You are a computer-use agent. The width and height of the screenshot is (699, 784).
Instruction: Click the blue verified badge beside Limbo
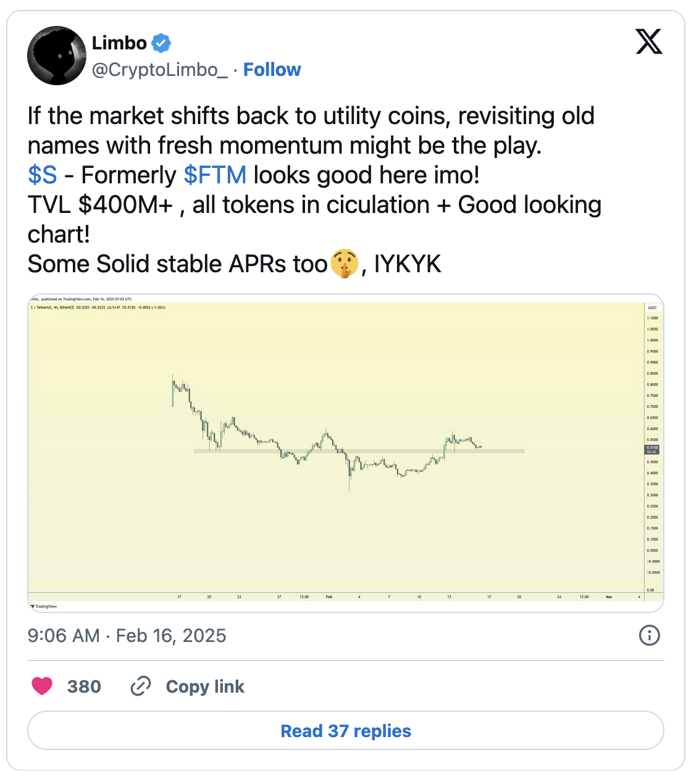tap(161, 43)
